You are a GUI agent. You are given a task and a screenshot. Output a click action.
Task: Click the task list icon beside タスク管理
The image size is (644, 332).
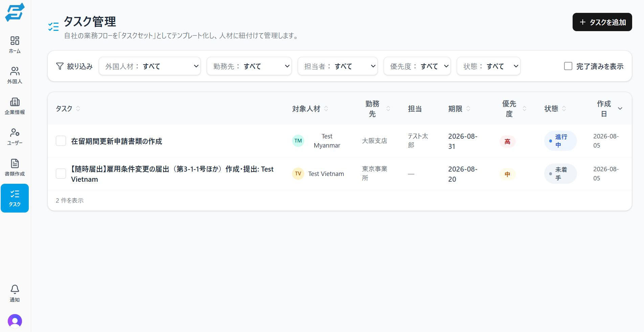[x=53, y=26]
